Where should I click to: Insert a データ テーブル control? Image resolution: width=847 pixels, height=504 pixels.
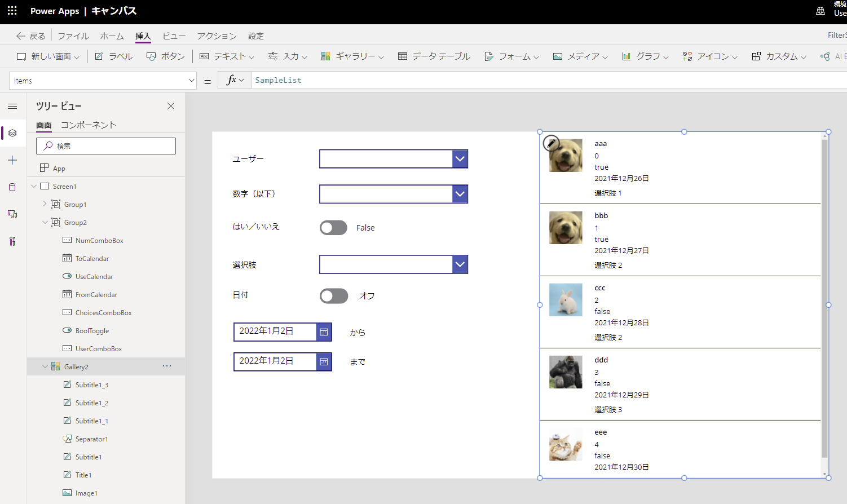click(x=434, y=56)
